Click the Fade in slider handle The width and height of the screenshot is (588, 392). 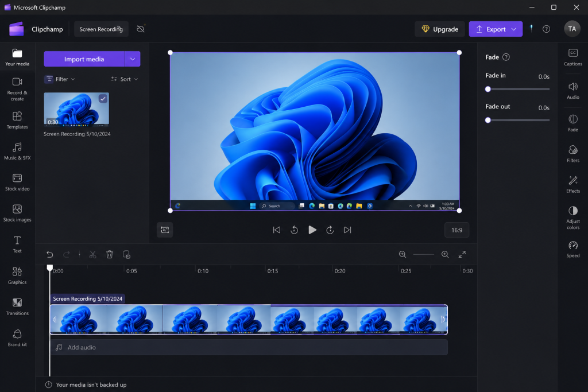(x=488, y=89)
